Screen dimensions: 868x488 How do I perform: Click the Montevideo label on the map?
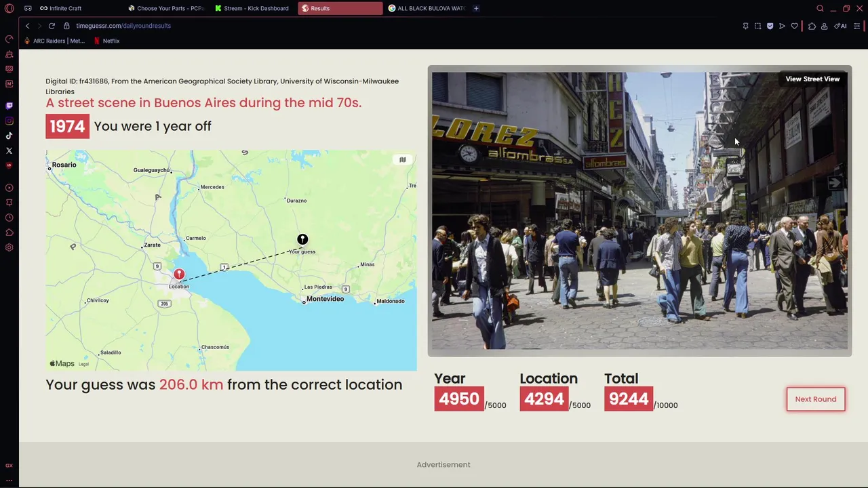click(x=325, y=299)
